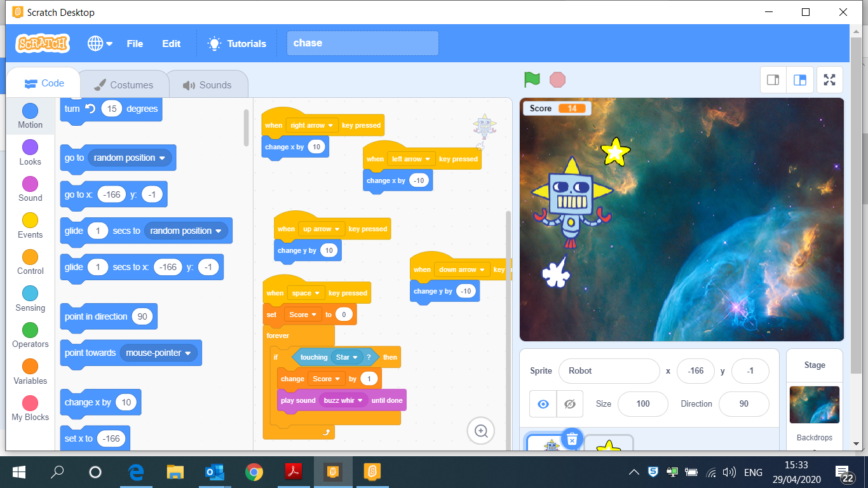Switch to the Sounds tab
The height and width of the screenshot is (488, 868).
[x=207, y=85]
